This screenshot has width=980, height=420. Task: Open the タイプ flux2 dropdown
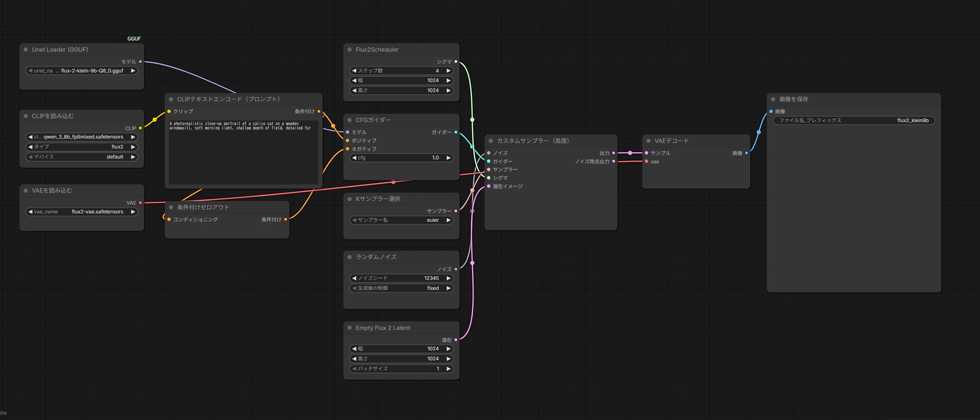[82, 147]
